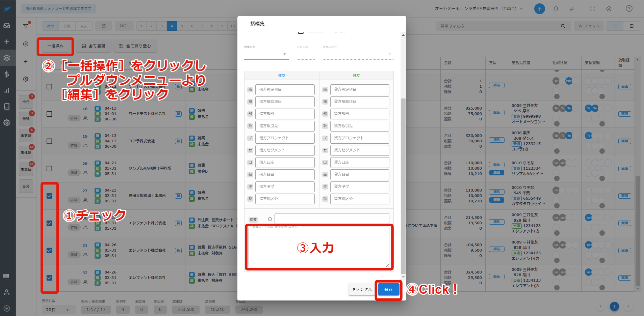Click the people icon in row 18

click(x=85, y=118)
